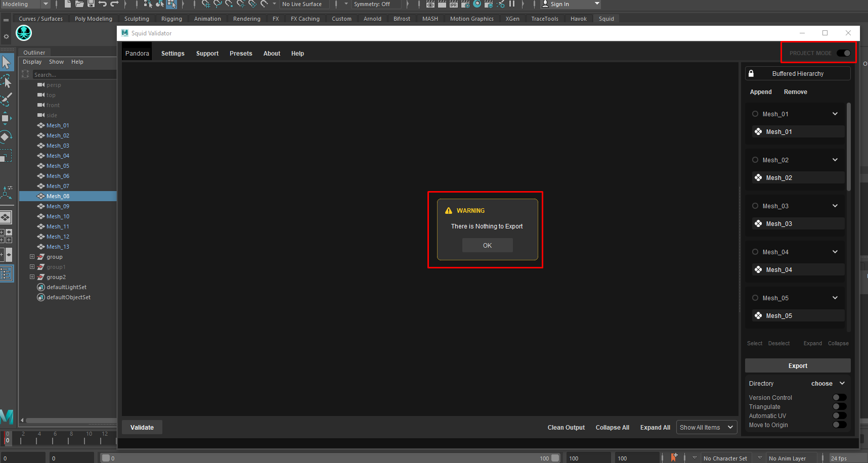The height and width of the screenshot is (463, 868).
Task: Click the Buffered Hierarchy vertical scrollbar
Action: click(x=849, y=147)
